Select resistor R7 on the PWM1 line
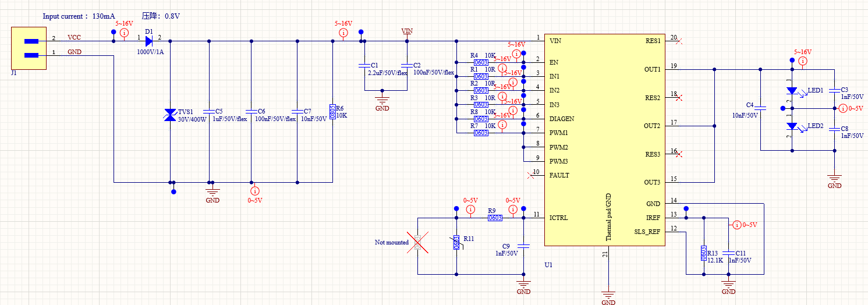The image size is (868, 305). [481, 133]
